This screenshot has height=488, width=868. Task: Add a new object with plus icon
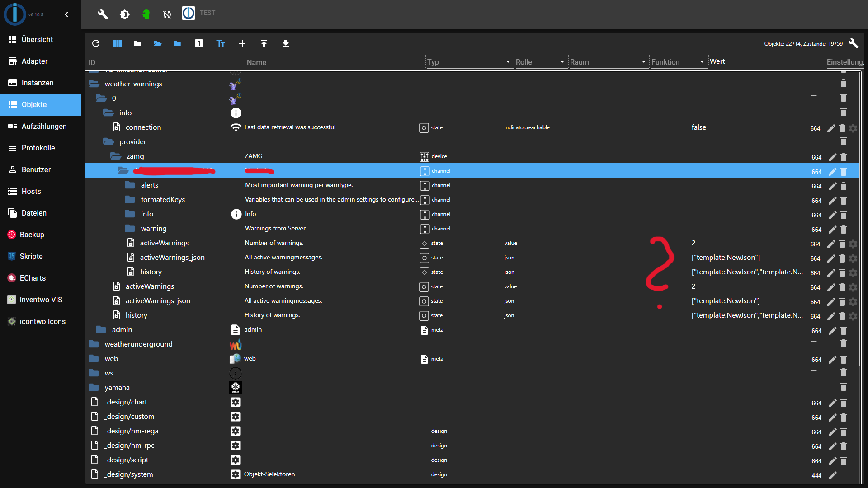pos(242,43)
